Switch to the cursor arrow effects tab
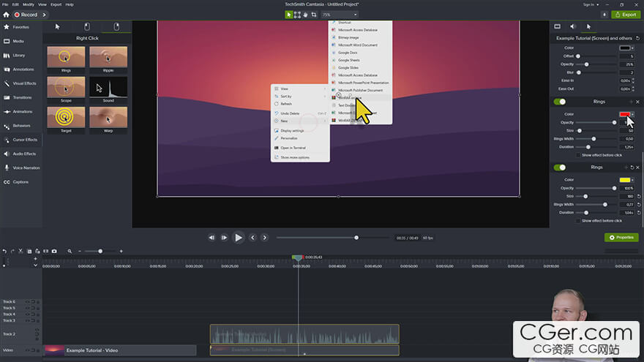 click(x=58, y=26)
